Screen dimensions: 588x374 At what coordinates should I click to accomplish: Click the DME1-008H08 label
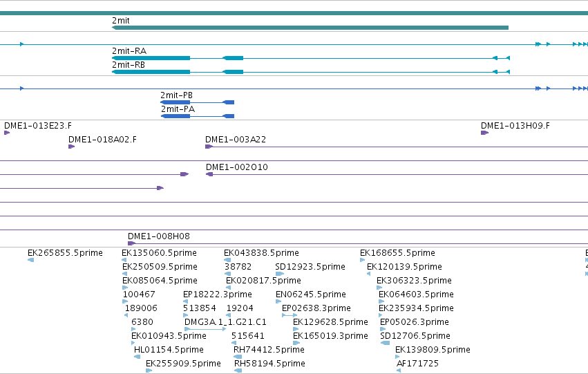click(159, 236)
